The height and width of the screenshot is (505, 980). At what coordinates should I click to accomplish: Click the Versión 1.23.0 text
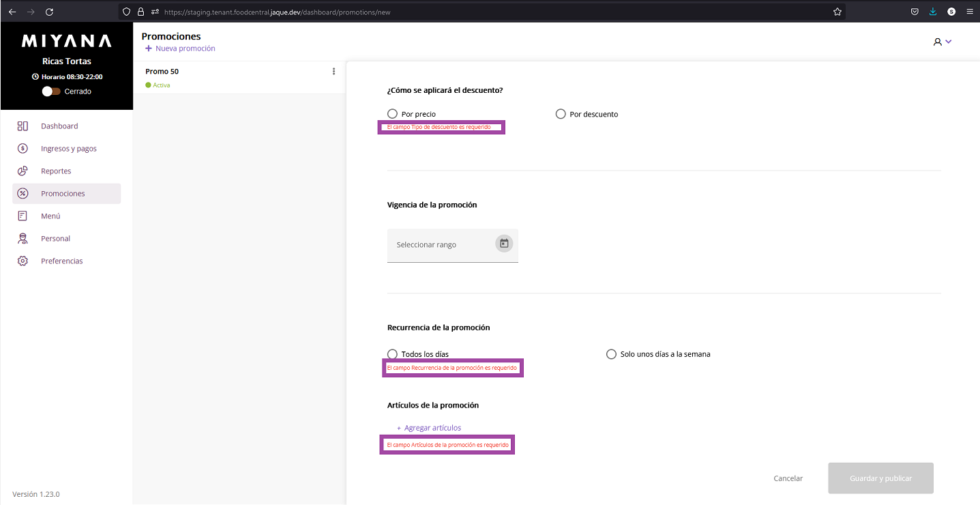(36, 494)
